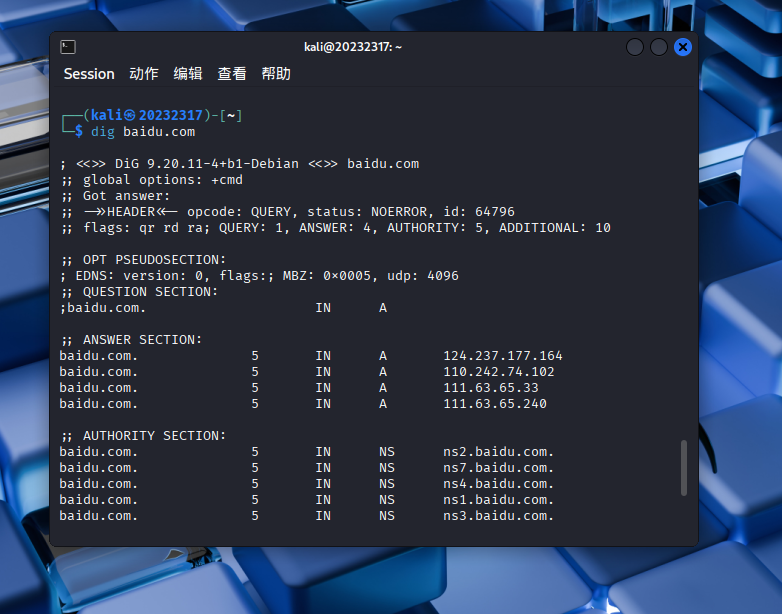Click the 'status: NOERROR' text

tap(367, 211)
